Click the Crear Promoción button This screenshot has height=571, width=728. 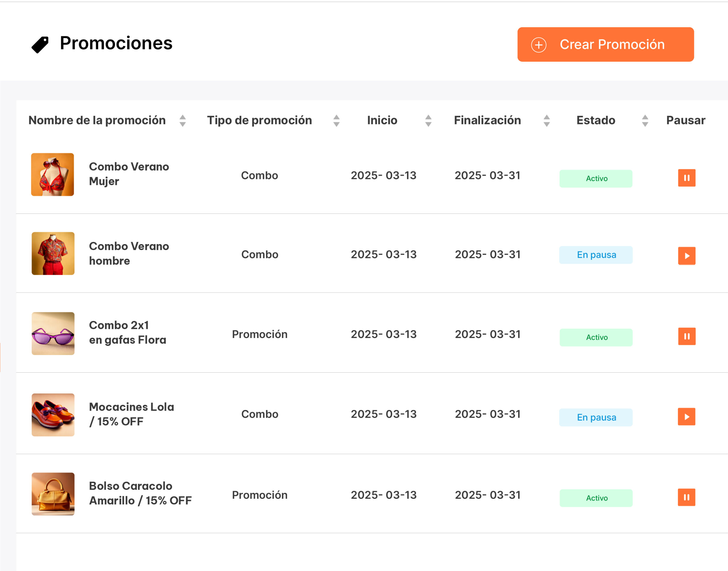tap(605, 44)
